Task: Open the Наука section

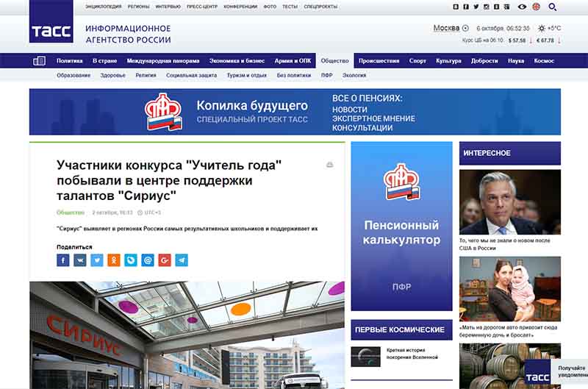Action: (516, 61)
